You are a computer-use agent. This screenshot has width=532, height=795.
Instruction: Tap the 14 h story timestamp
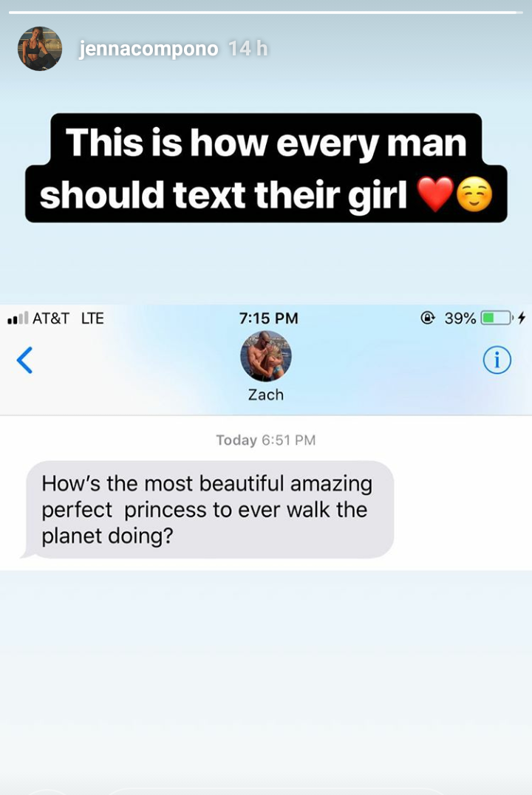tap(248, 49)
